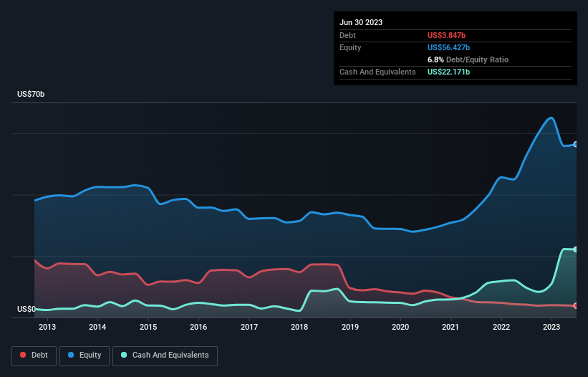Click the 2017 x-axis label
Image resolution: width=588 pixels, height=377 pixels.
[249, 327]
